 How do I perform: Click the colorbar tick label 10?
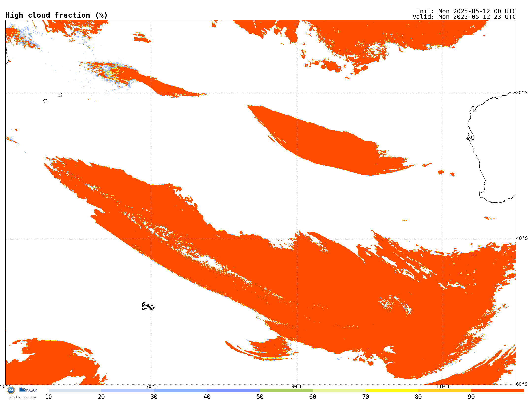click(x=49, y=397)
